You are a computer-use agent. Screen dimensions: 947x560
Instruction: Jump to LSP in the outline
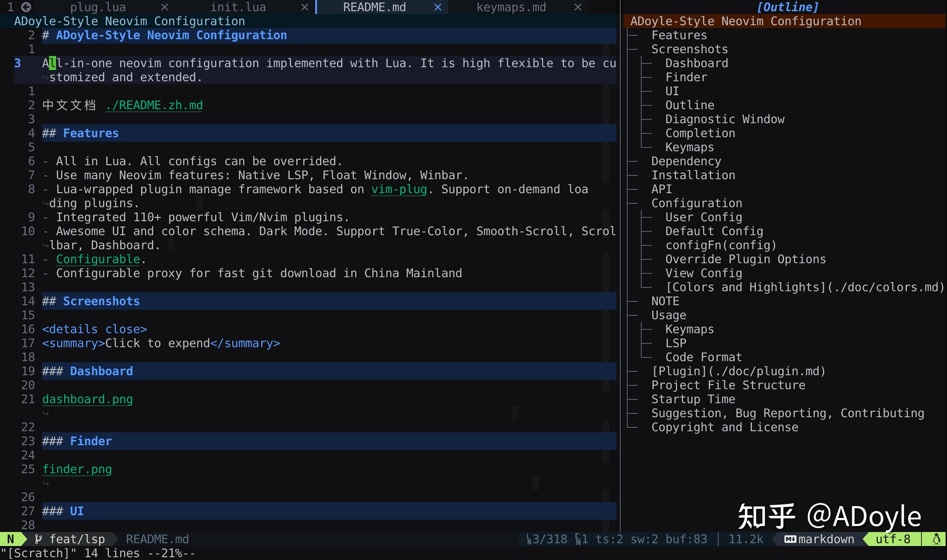pyautogui.click(x=676, y=343)
